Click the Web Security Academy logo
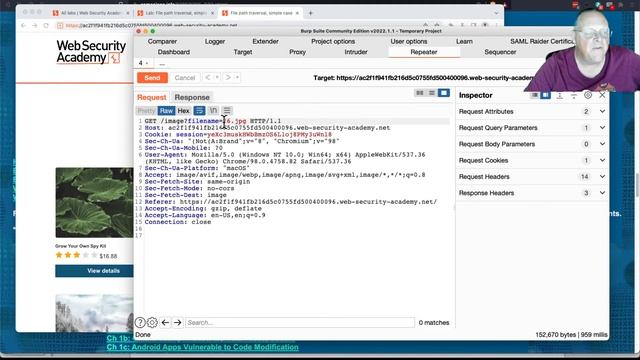640x360 pixels. click(x=91, y=52)
